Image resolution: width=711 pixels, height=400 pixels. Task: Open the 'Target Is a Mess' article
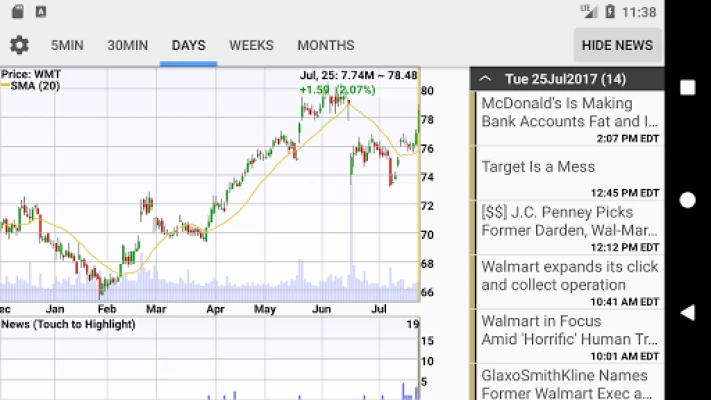pos(569,173)
